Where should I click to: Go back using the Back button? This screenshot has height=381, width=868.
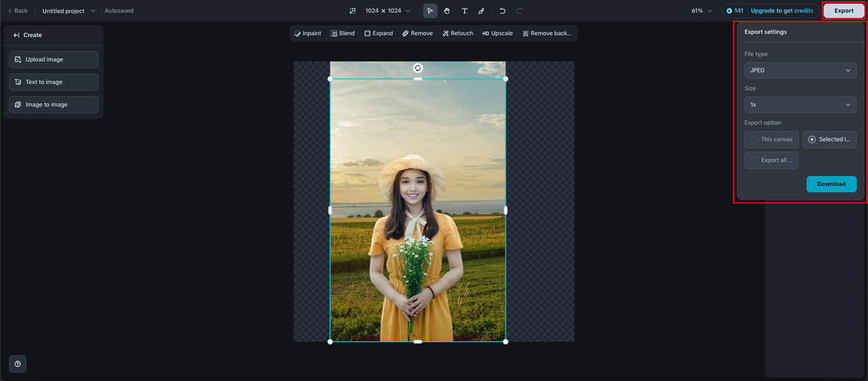pyautogui.click(x=18, y=11)
